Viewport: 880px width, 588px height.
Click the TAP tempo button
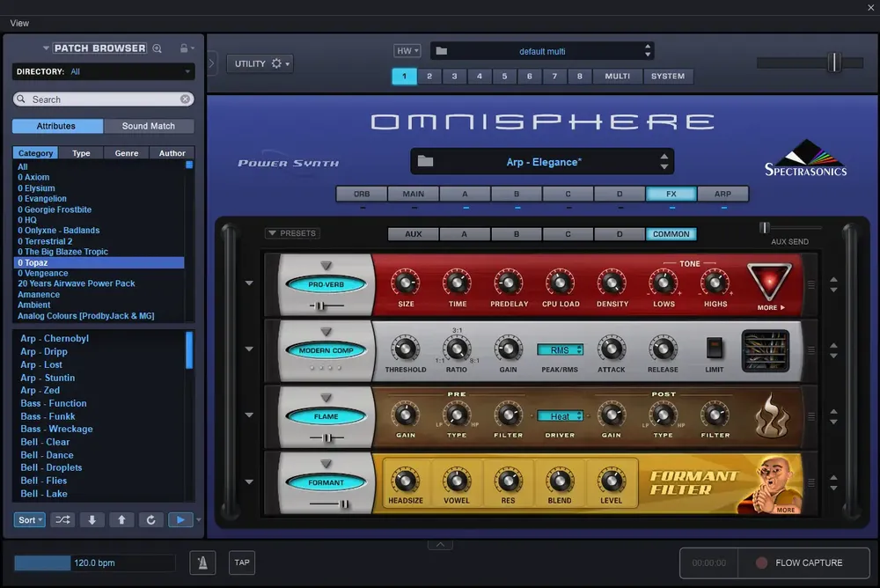(x=242, y=562)
